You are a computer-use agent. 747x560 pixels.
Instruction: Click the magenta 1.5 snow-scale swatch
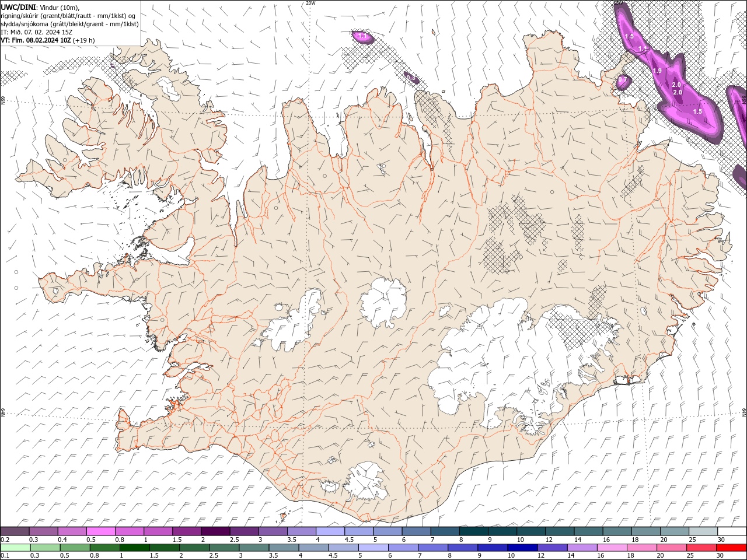tap(187, 531)
